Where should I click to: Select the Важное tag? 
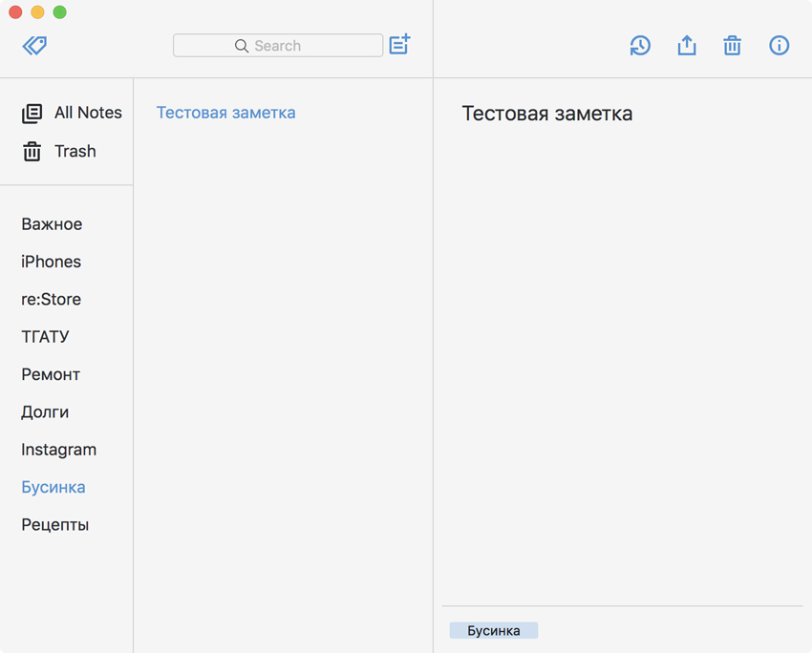click(52, 224)
